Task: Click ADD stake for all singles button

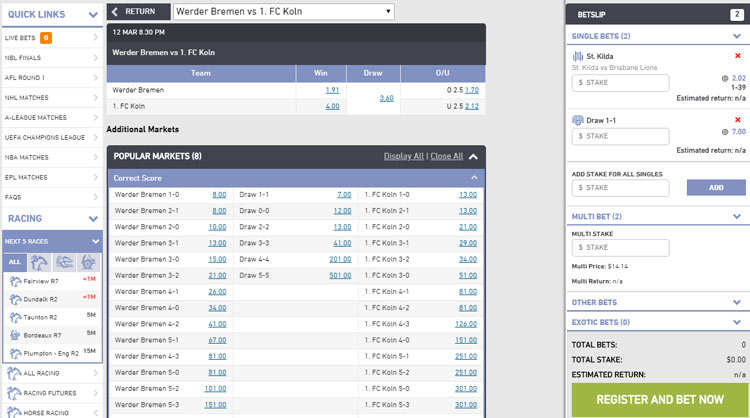Action: click(716, 187)
